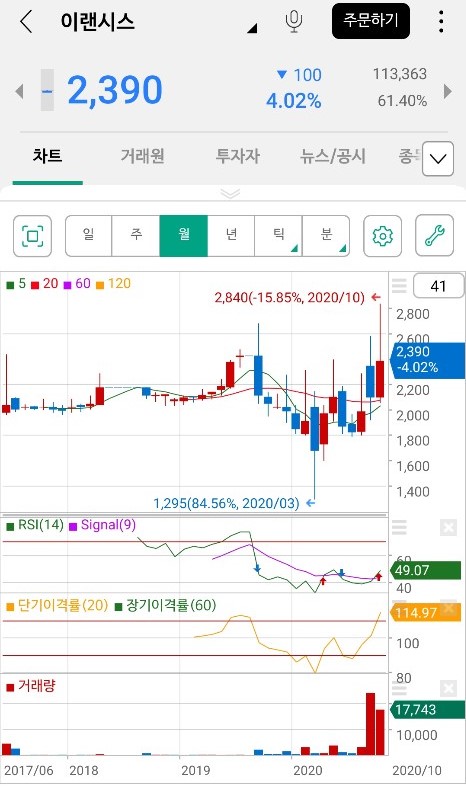
Task: Tap the volume value tag 17,743
Action: coord(427,710)
